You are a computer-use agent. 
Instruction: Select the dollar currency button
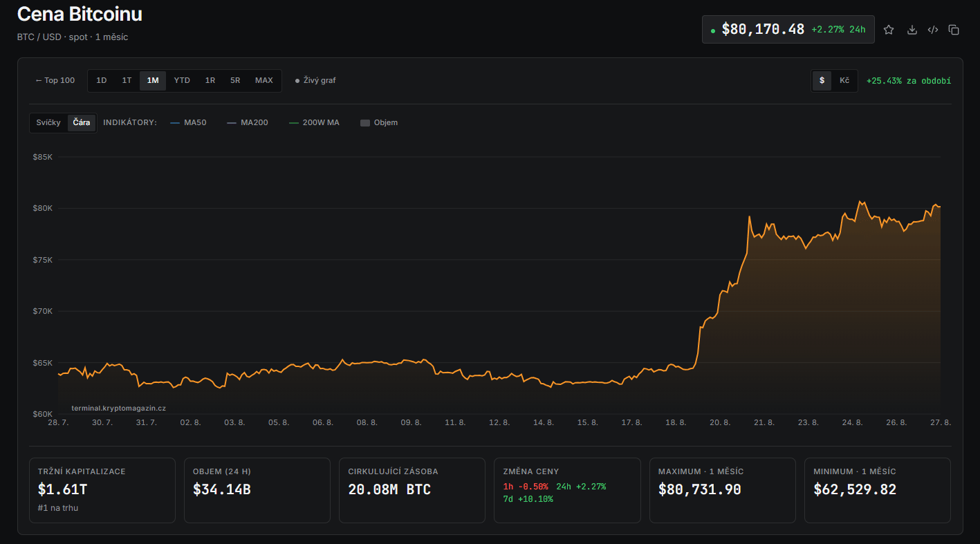(x=822, y=81)
